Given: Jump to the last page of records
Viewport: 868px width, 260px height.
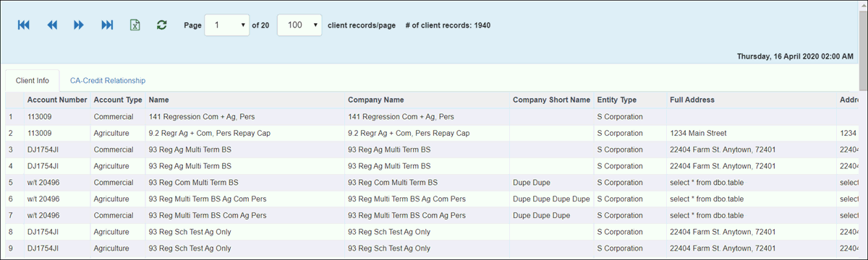Looking at the screenshot, I should 107,25.
